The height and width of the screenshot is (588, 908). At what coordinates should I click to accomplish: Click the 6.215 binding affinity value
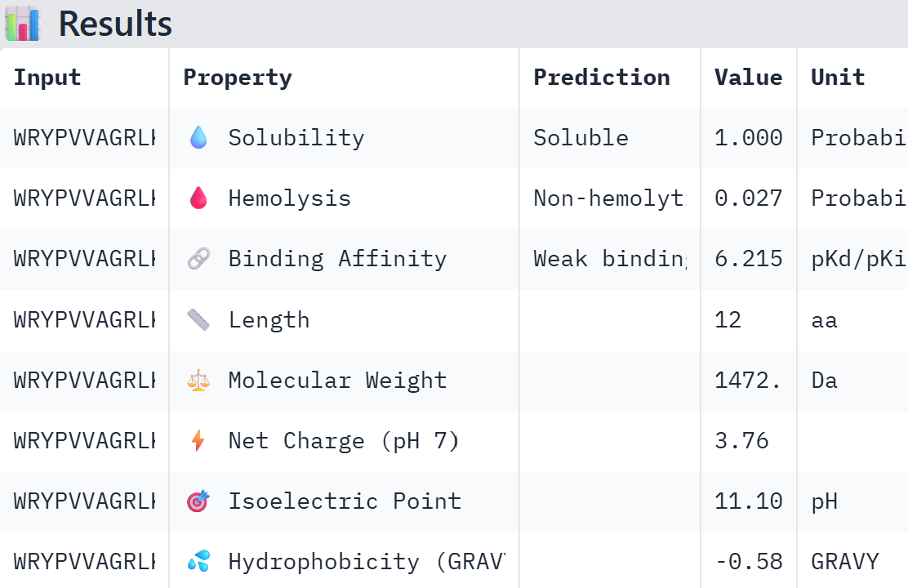748,259
